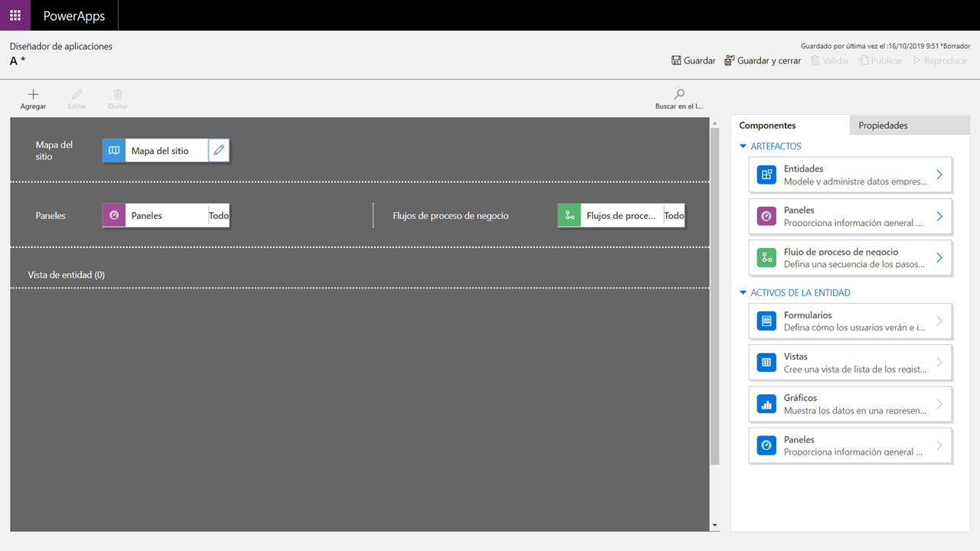Click the Reproducir play button
The image size is (980, 551).
[x=939, y=60]
